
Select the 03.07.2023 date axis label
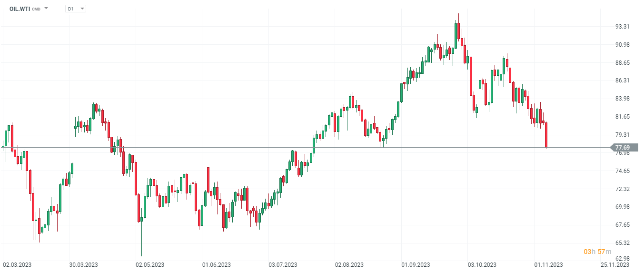click(282, 265)
